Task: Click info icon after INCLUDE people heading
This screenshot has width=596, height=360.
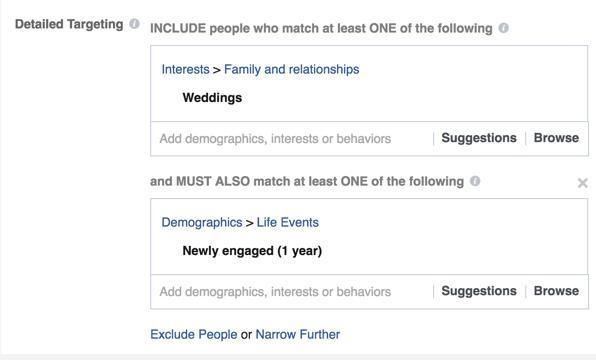Action: point(504,28)
